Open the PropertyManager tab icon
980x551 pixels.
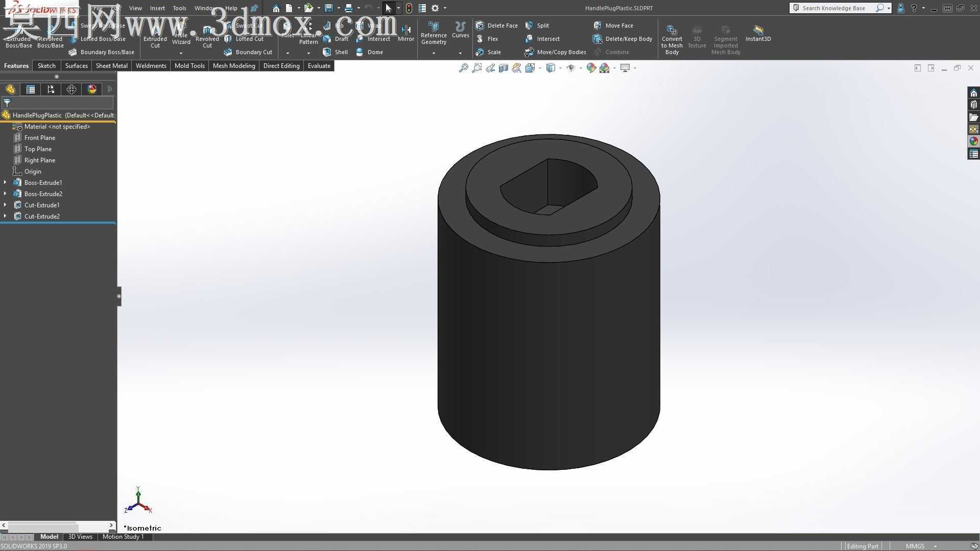point(31,89)
